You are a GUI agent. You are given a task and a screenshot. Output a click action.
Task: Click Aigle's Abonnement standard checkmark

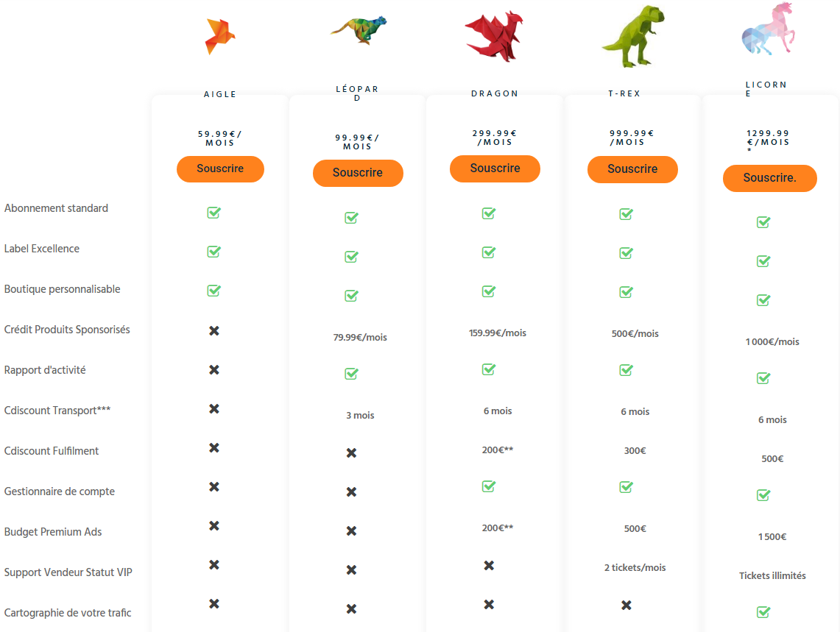[x=213, y=213]
